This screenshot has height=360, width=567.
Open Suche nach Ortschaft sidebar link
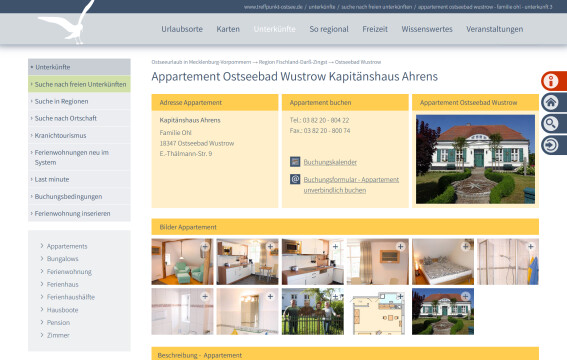tap(79, 118)
